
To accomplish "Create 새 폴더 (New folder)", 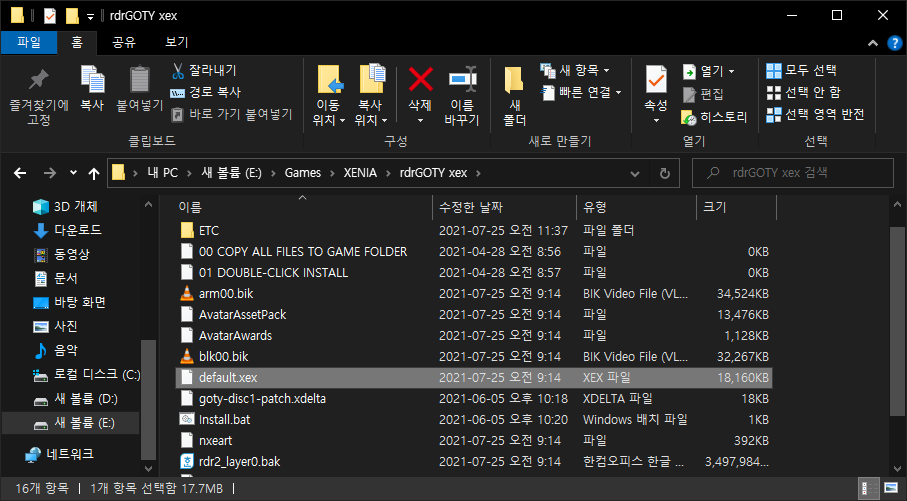I will (514, 96).
